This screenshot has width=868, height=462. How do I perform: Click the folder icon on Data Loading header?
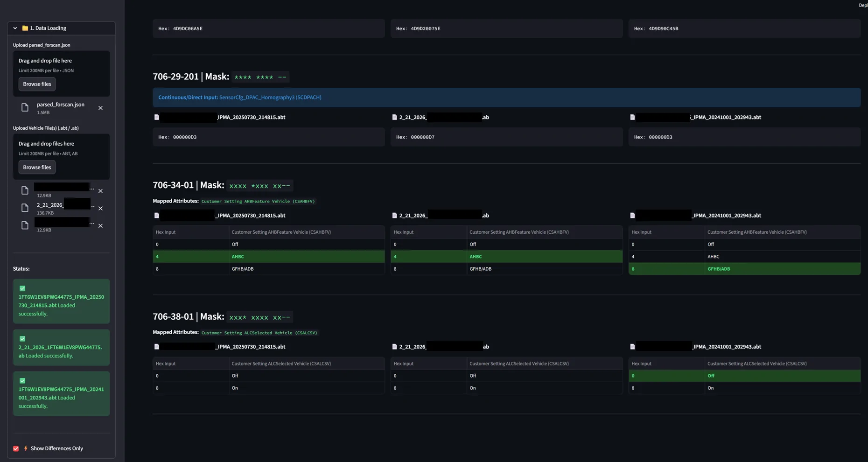(25, 28)
